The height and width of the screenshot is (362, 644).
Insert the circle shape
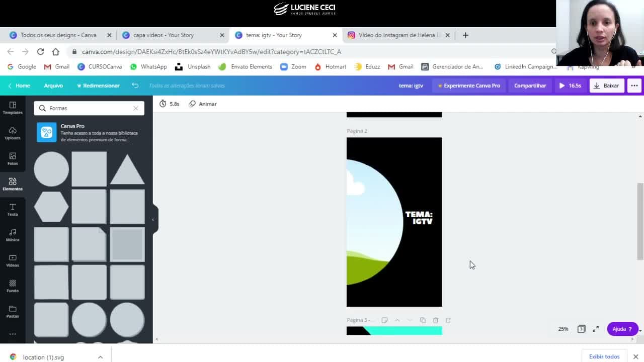[51, 169]
